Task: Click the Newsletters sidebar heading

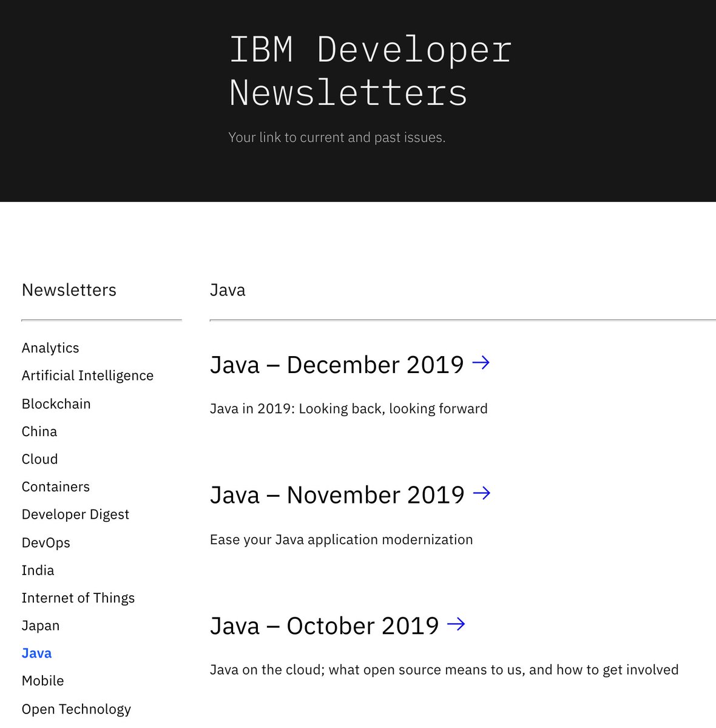Action: [x=69, y=290]
